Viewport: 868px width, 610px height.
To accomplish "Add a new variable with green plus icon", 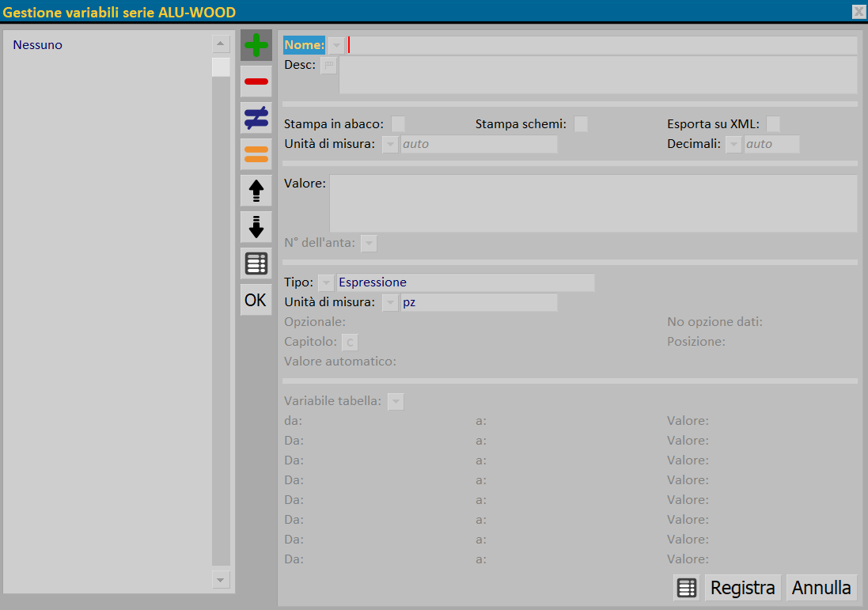I will [x=256, y=45].
